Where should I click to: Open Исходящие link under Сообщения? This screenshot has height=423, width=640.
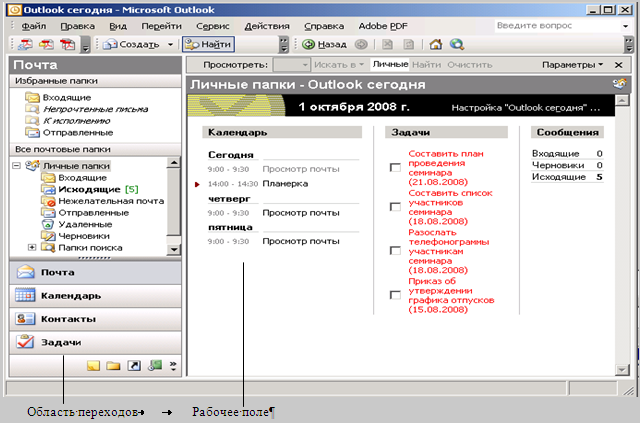coord(559,177)
